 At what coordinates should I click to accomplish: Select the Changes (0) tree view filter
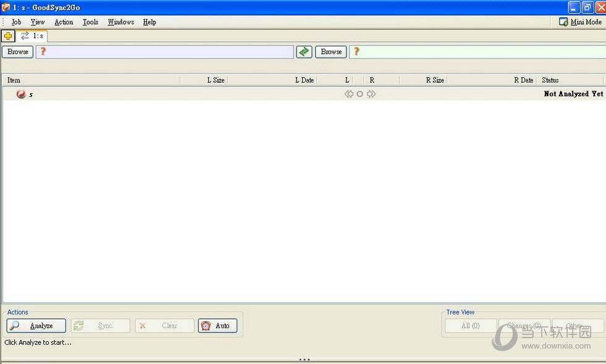[x=524, y=326]
